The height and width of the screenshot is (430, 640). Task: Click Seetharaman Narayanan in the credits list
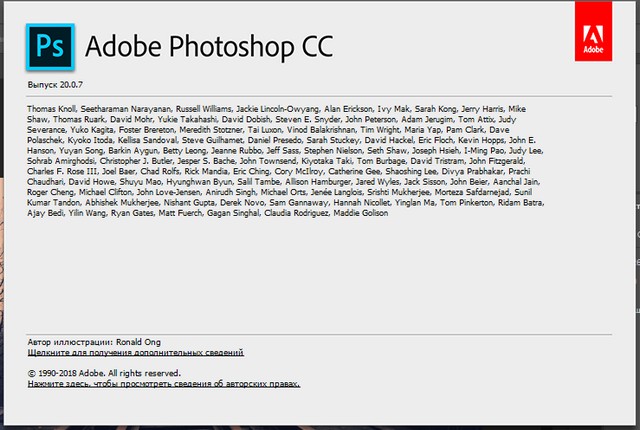[x=129, y=108]
